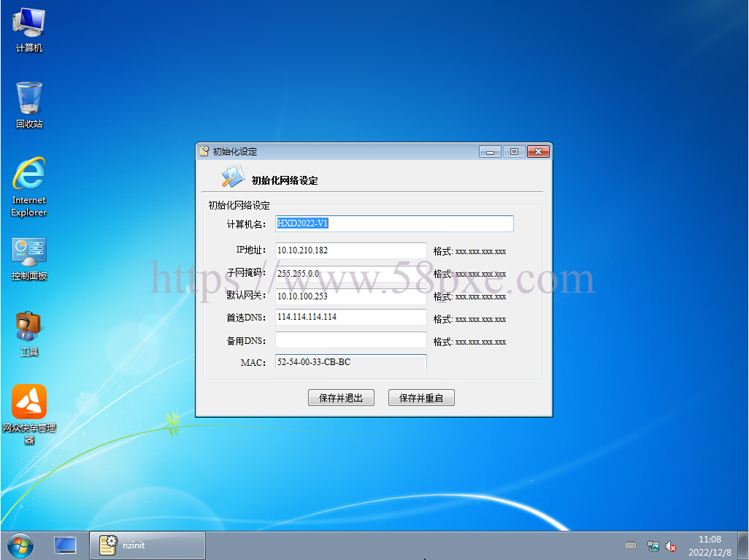
Task: Click the empty 备用DNS input field
Action: pyautogui.click(x=350, y=340)
